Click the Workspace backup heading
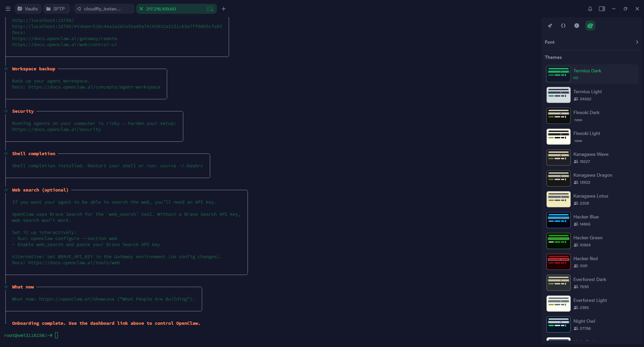 (x=34, y=69)
